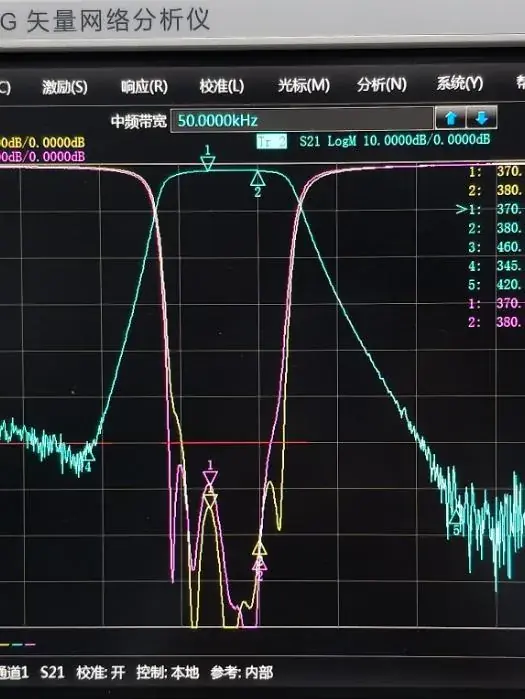525x699 pixels.
Task: Click green marker readout 4: 345.
Action: pos(496,266)
